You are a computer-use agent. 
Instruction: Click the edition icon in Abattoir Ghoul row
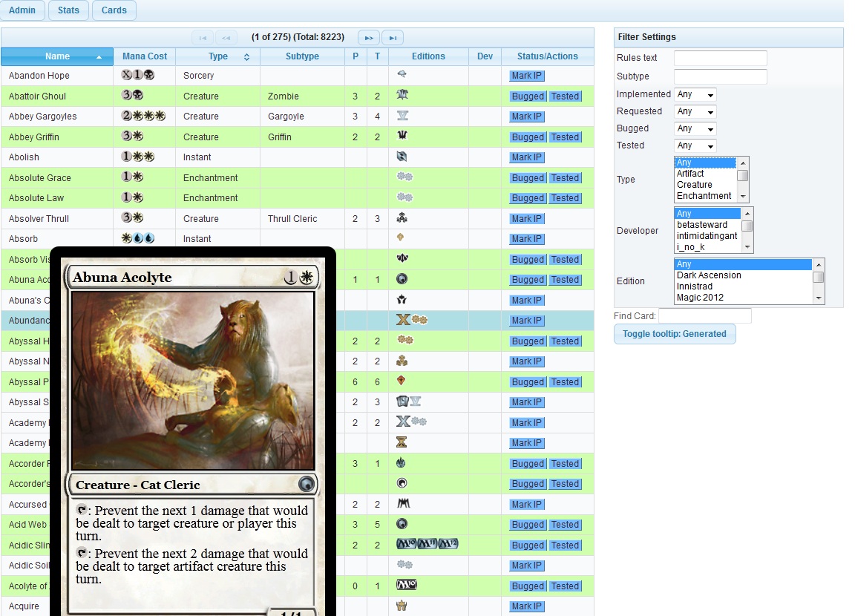[x=402, y=96]
